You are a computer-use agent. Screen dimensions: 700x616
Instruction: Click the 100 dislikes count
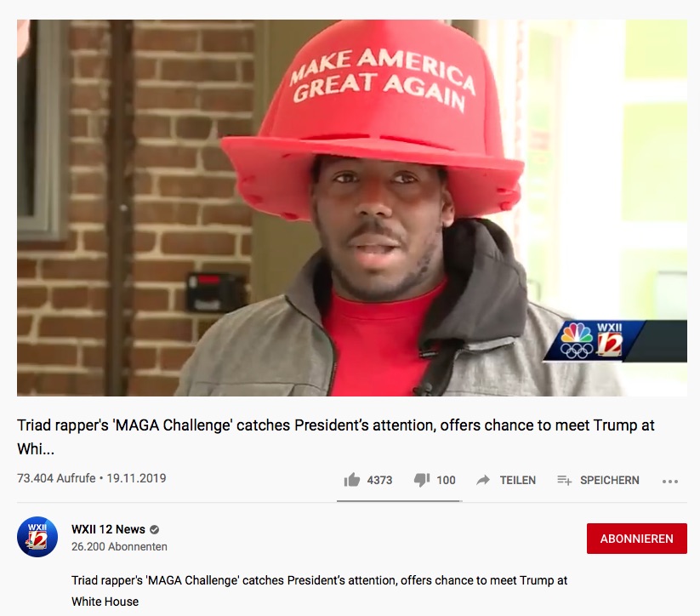(x=446, y=480)
